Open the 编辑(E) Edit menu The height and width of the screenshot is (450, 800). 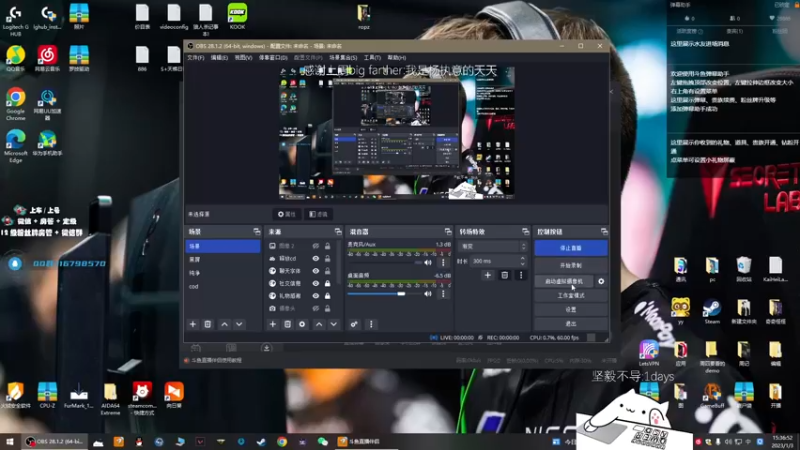[219, 58]
